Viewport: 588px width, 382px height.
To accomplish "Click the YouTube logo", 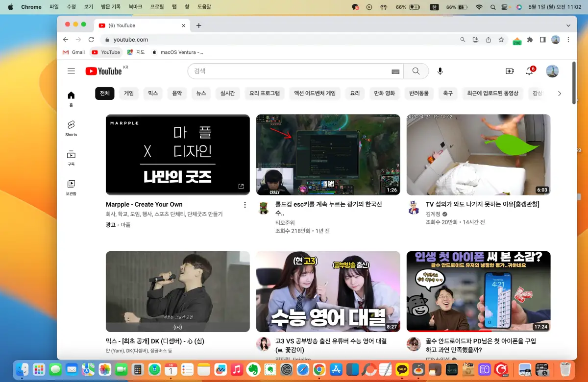I will pos(103,71).
